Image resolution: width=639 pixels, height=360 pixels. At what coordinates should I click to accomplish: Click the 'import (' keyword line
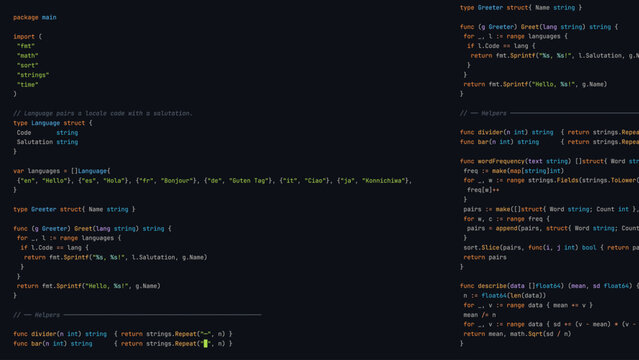pos(27,36)
